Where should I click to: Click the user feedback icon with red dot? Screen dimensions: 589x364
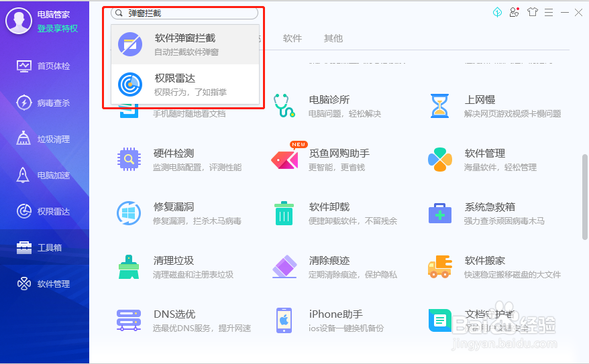point(515,12)
